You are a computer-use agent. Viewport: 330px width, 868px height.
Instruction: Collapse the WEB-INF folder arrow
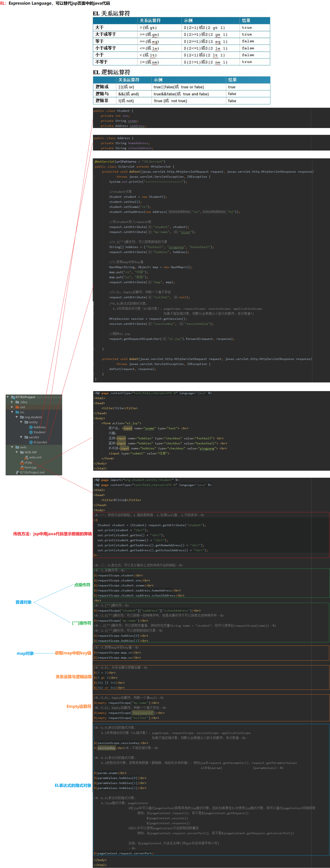pos(17,453)
